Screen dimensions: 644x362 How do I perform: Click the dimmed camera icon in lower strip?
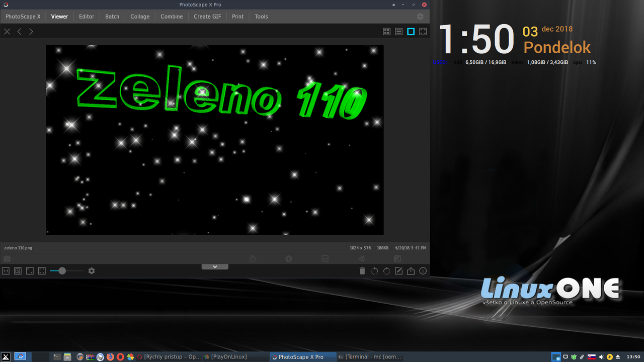click(7, 259)
